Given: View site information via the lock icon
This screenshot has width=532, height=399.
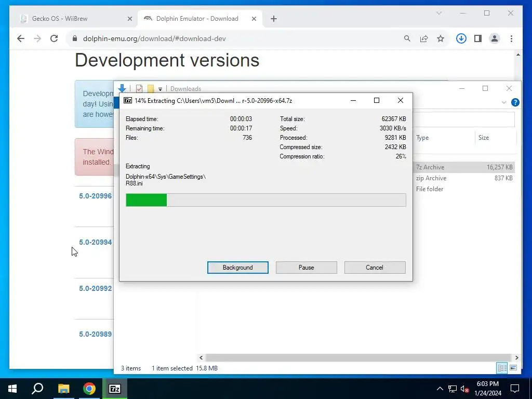Looking at the screenshot, I should 75,38.
